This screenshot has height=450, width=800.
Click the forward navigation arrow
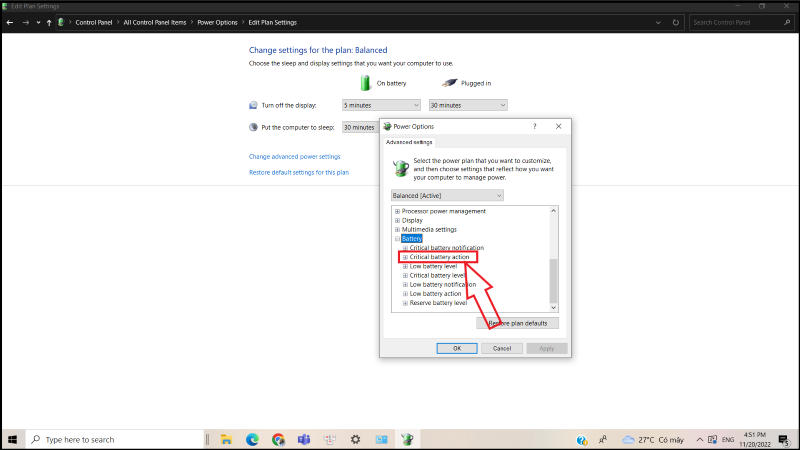click(26, 22)
